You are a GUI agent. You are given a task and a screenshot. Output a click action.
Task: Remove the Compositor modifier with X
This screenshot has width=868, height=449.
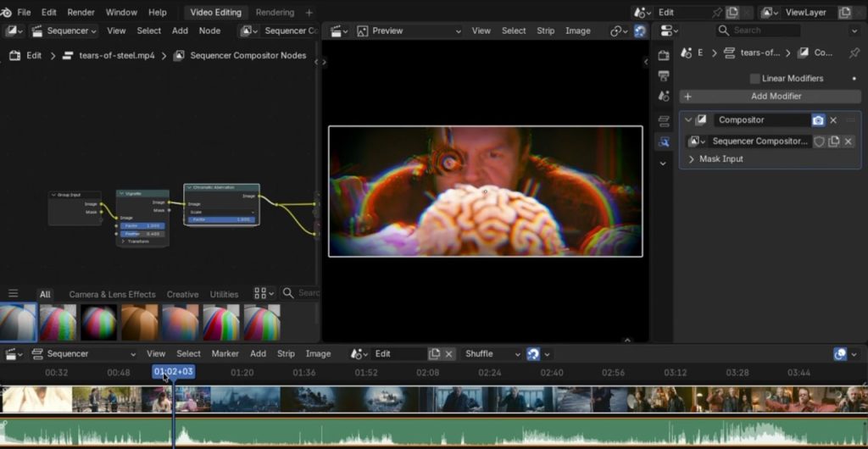click(x=833, y=120)
